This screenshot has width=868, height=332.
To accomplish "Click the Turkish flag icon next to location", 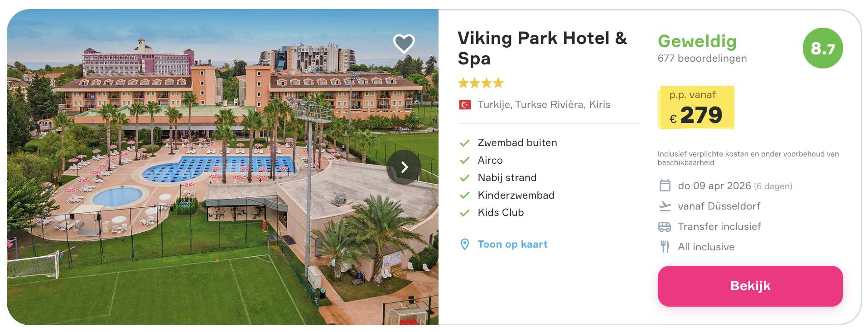I will tap(466, 104).
